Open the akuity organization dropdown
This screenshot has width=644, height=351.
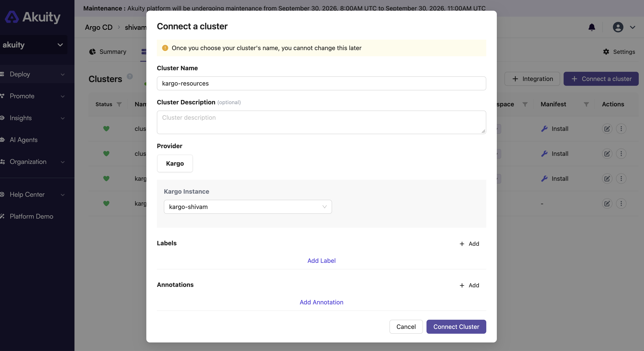[x=33, y=45]
